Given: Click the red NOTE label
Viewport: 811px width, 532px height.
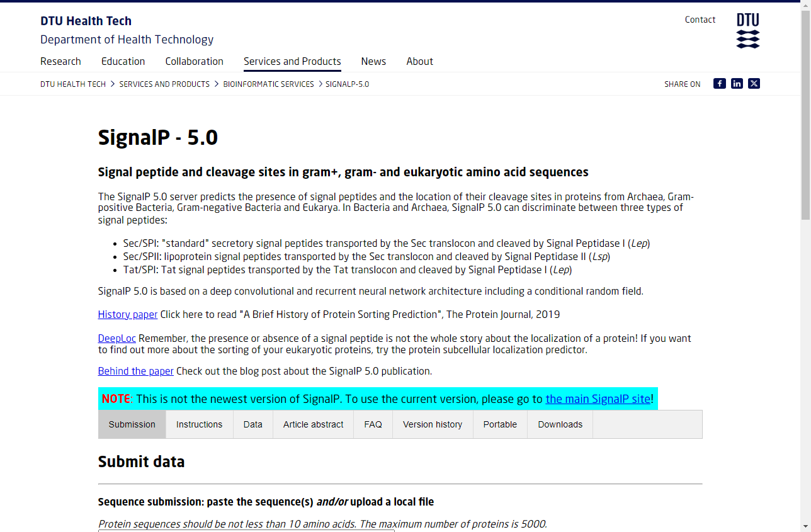Looking at the screenshot, I should coord(116,399).
